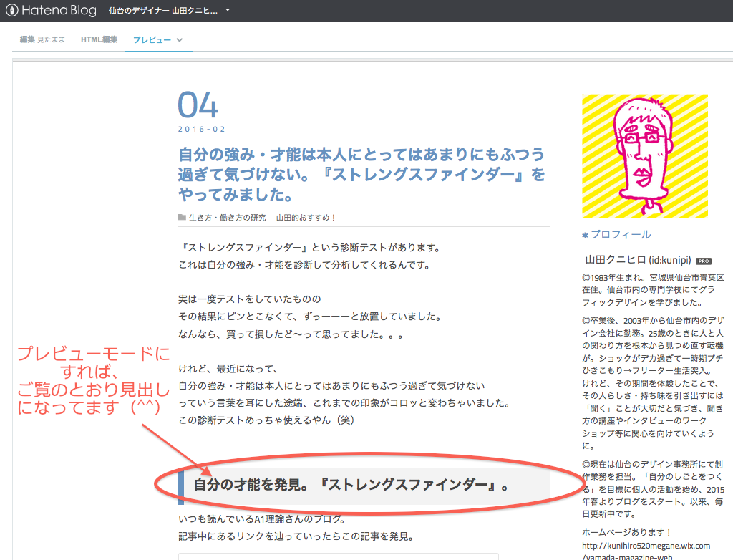Image resolution: width=733 pixels, height=560 pixels.
Task: Click the category folder icon
Action: [182, 217]
